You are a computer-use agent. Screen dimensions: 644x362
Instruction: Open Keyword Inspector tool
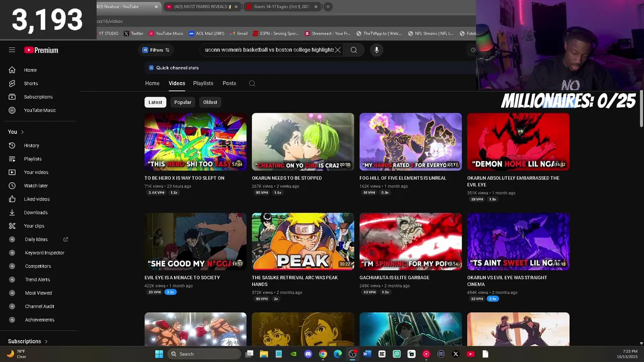click(x=45, y=252)
